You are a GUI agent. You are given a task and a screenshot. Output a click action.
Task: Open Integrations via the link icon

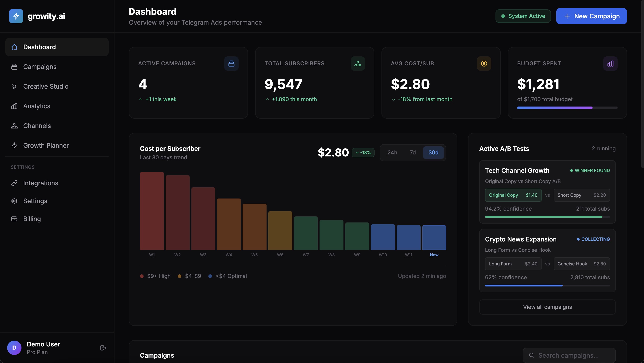[14, 183]
